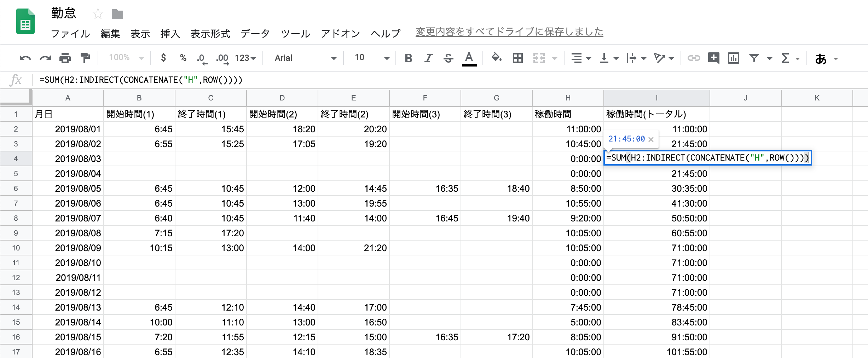Click cell 稼働時間(トータル) header
The width and height of the screenshot is (868, 358).
click(656, 114)
